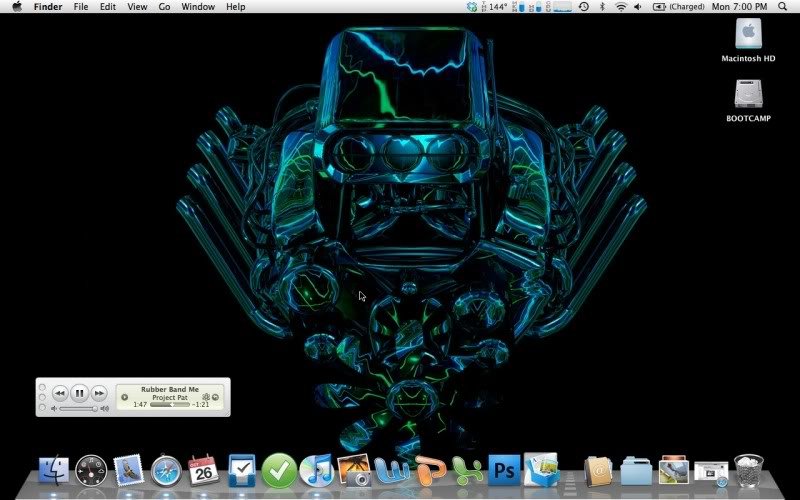Open the bird picture stack in Dock
Image resolution: width=800 pixels, height=500 pixels.
pyautogui.click(x=673, y=470)
